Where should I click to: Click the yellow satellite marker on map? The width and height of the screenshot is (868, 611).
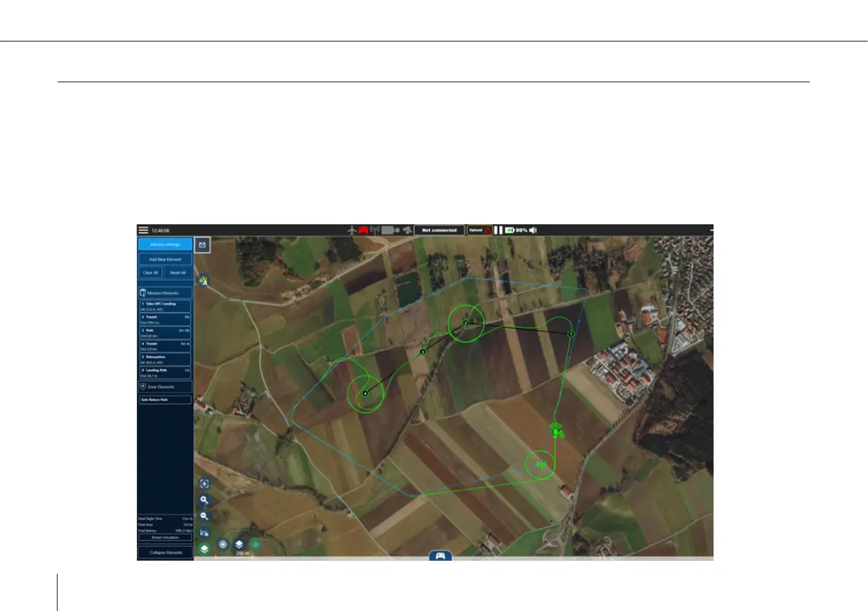[x=204, y=281]
